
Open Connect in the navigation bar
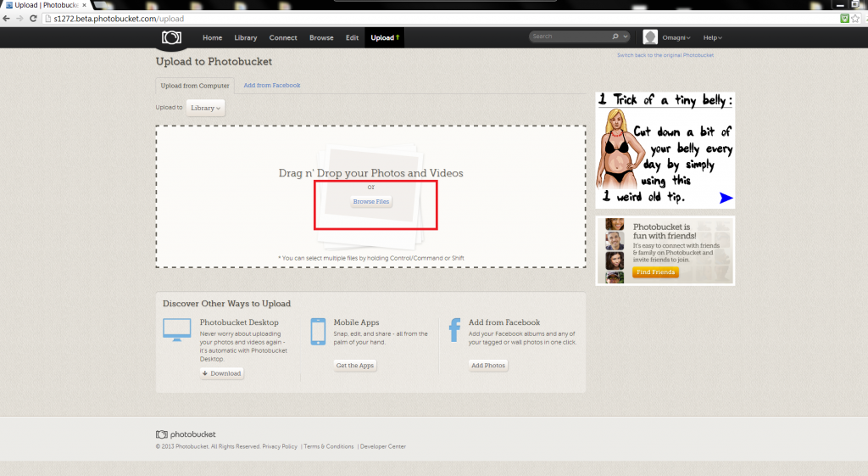coord(283,37)
